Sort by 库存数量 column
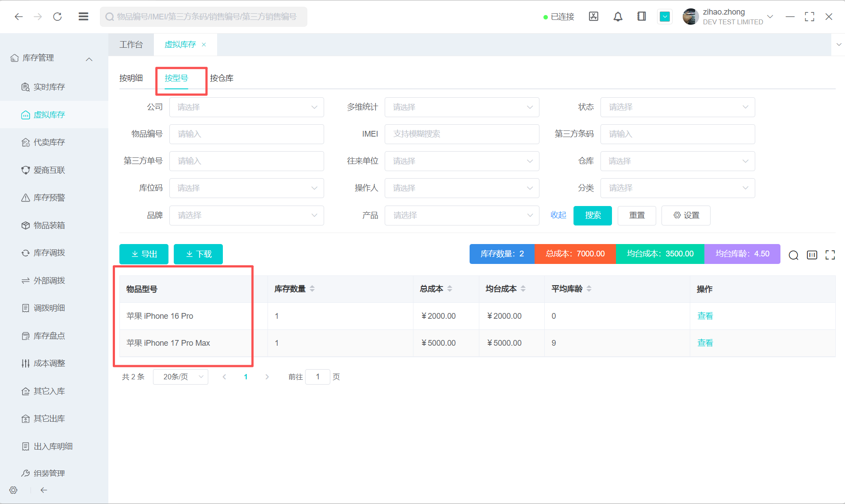 click(x=312, y=289)
